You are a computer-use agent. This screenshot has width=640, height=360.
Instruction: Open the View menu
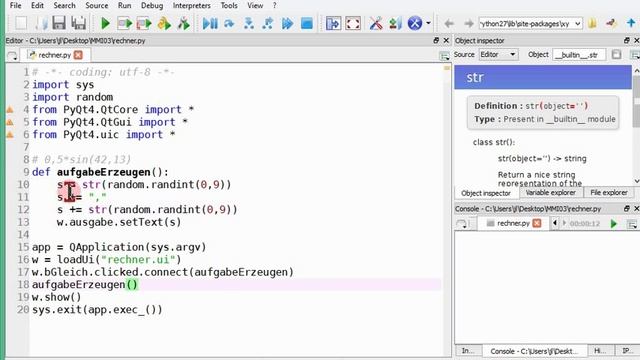pyautogui.click(x=255, y=6)
